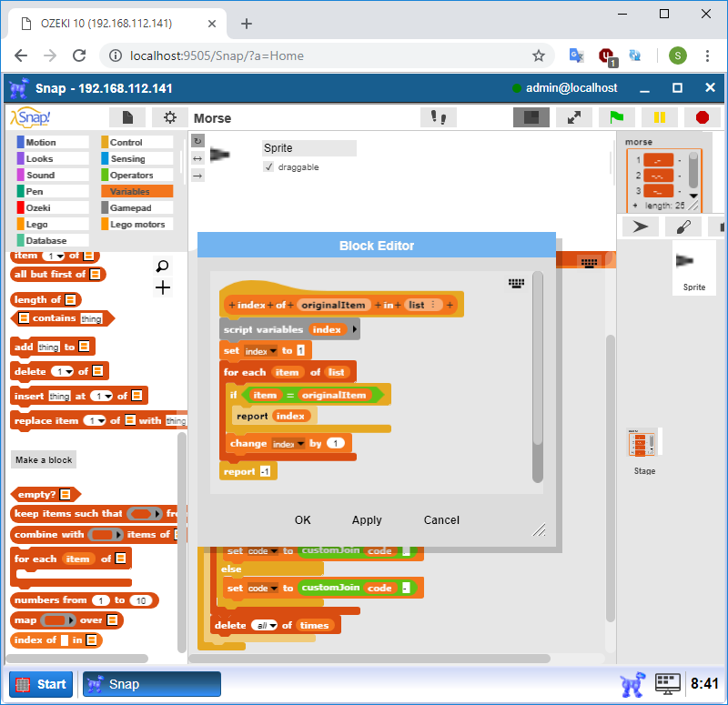Open a new browser tab
The image size is (728, 705).
coord(247,24)
